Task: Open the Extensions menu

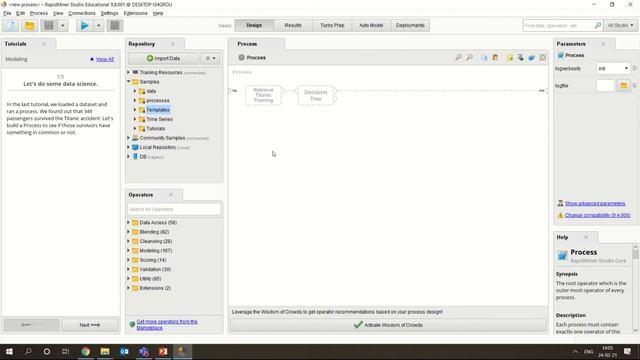Action: click(136, 13)
